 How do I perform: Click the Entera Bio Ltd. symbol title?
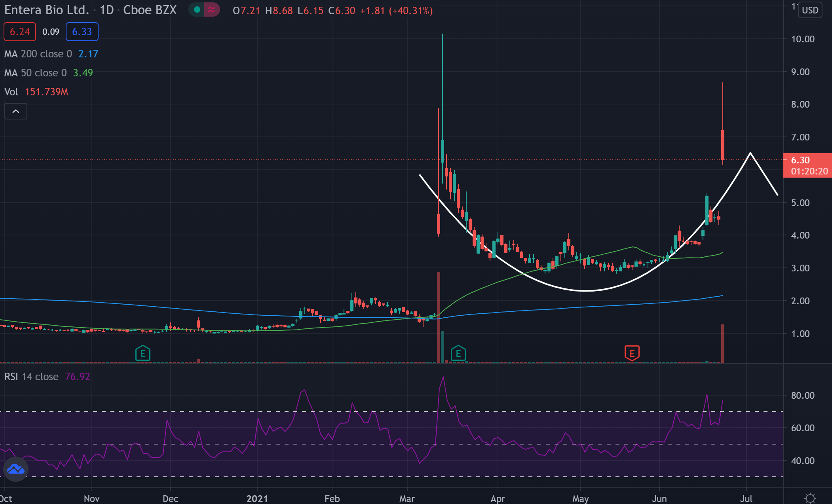[x=46, y=10]
